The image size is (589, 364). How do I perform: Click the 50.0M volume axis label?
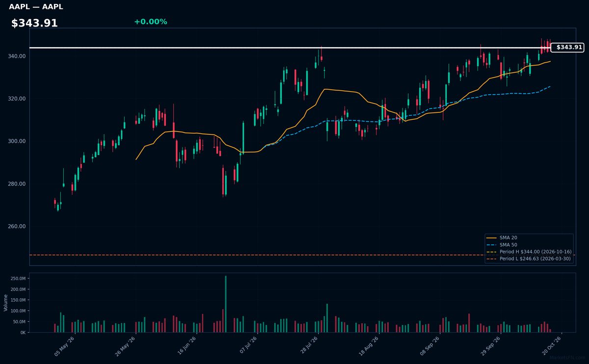[20, 322]
